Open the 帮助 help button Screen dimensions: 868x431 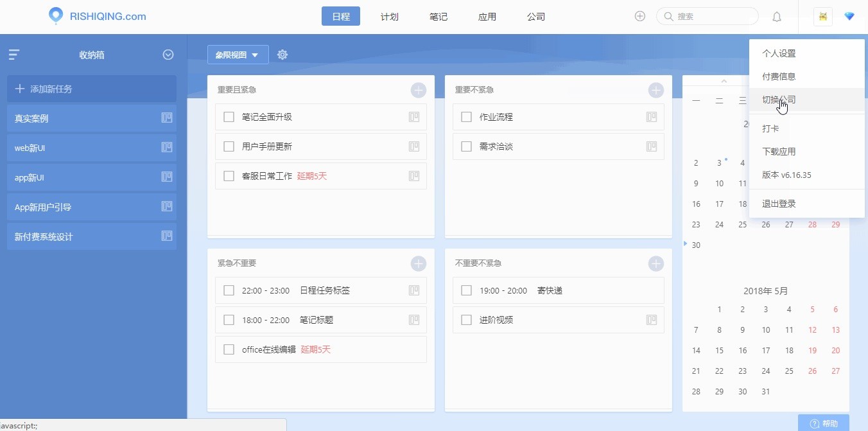(824, 423)
